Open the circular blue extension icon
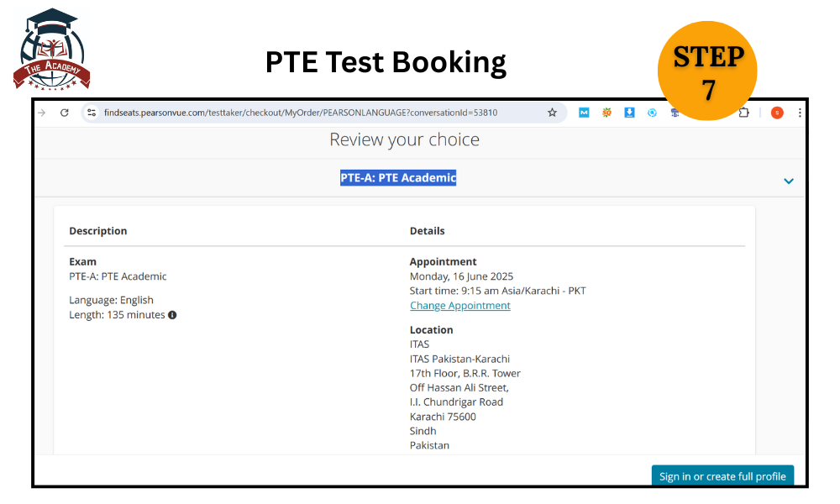The image size is (840, 504). 652,113
